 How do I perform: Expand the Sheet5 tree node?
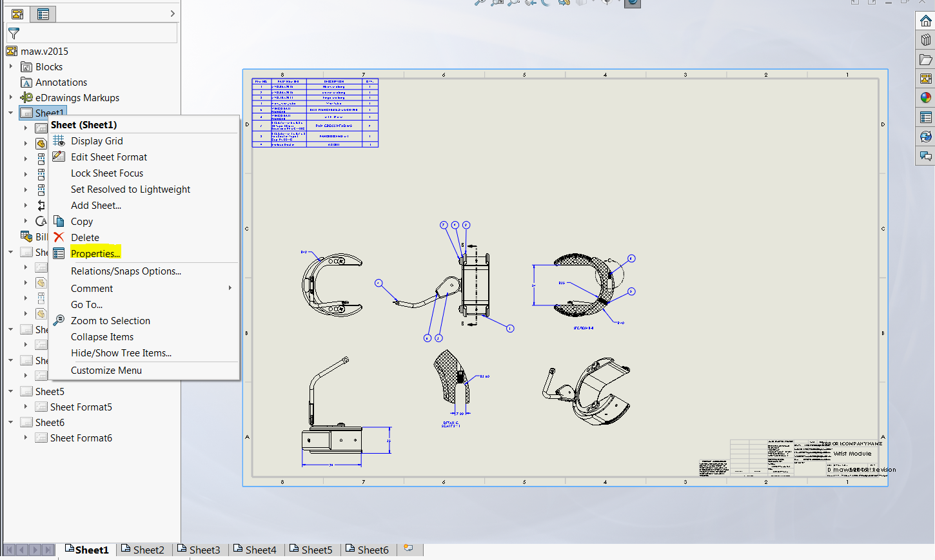click(10, 391)
